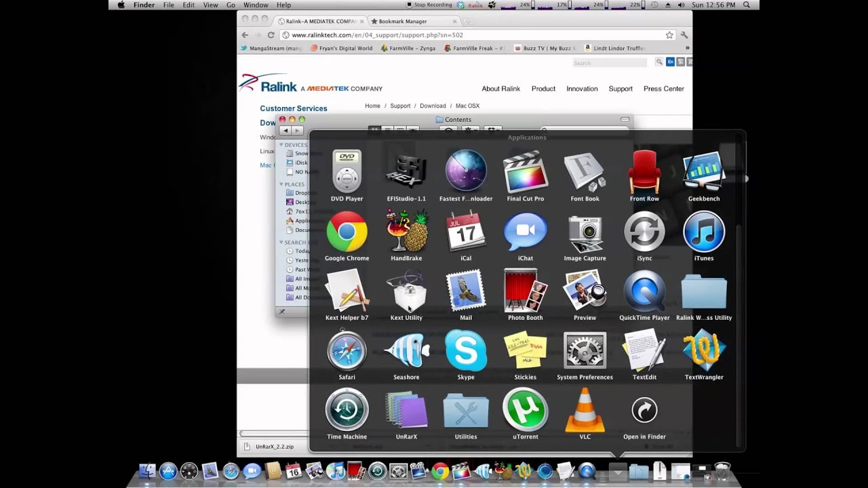Click Open in Finder arrow button

pyautogui.click(x=644, y=409)
